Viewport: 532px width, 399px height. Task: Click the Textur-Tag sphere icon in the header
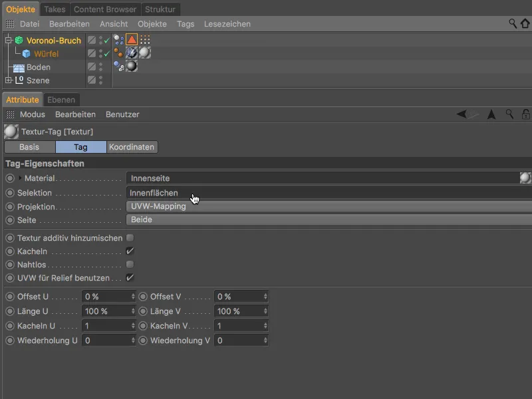pyautogui.click(x=11, y=132)
